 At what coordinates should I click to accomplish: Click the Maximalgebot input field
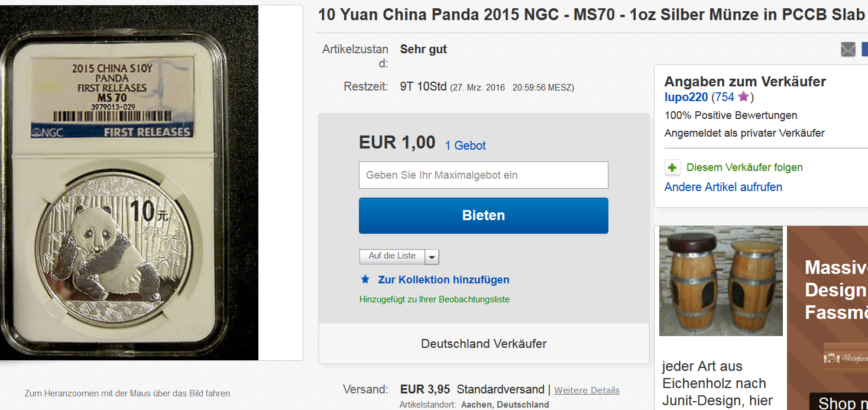[x=484, y=175]
